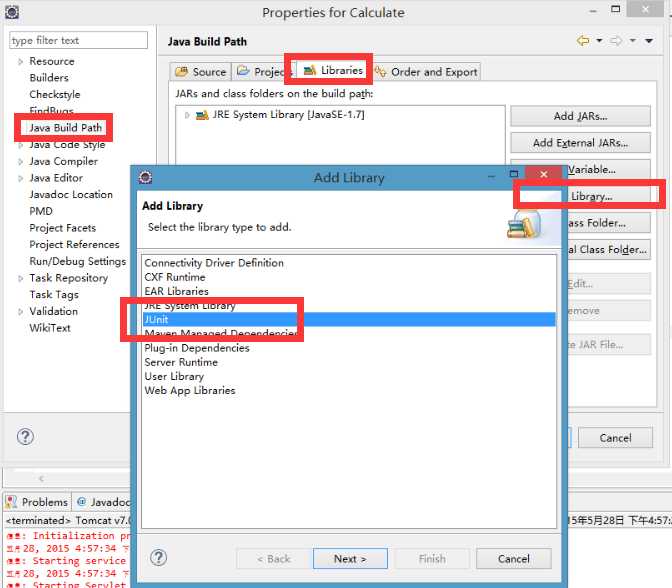Click the Eclipse icon in Properties title bar
The width and height of the screenshot is (672, 588).
click(x=12, y=12)
